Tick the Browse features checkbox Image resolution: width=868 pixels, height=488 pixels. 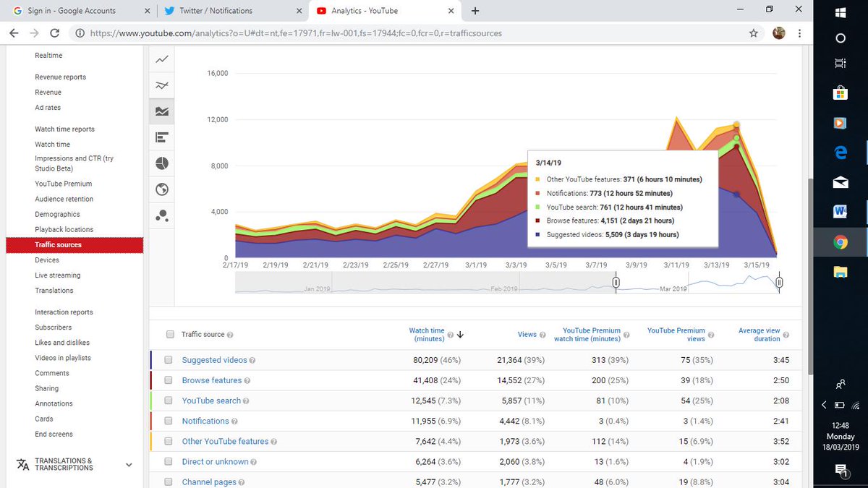169,380
